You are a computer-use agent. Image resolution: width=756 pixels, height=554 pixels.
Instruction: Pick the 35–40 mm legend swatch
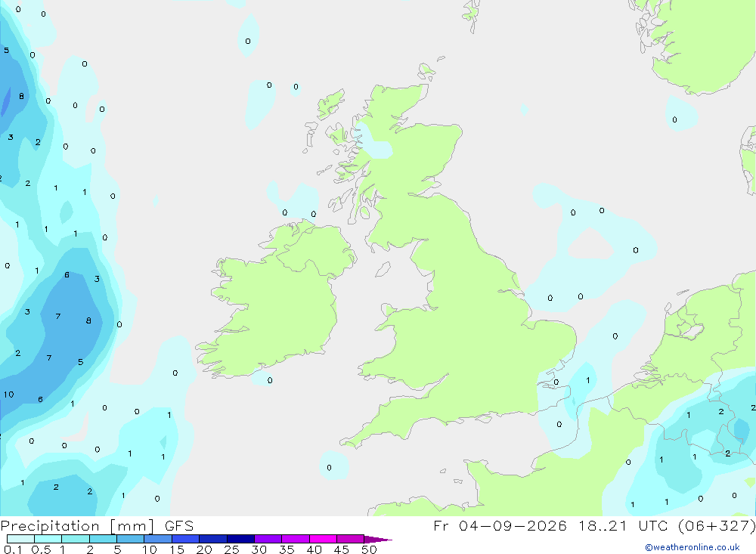tap(296, 539)
